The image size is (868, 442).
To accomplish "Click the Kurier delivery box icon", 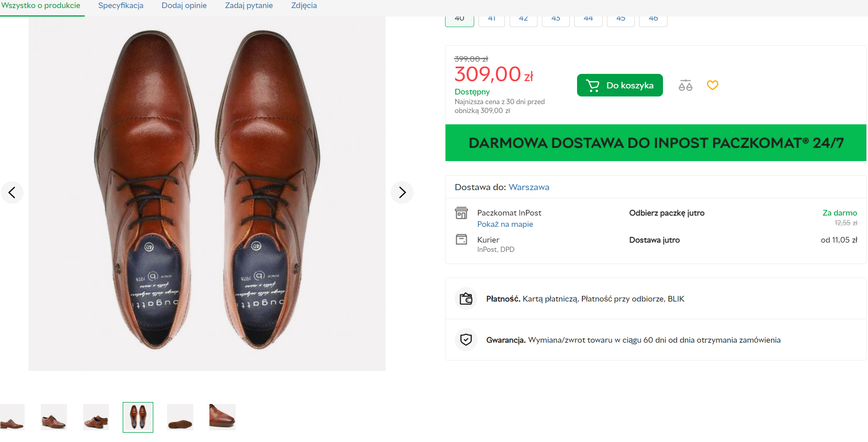I will tap(461, 240).
